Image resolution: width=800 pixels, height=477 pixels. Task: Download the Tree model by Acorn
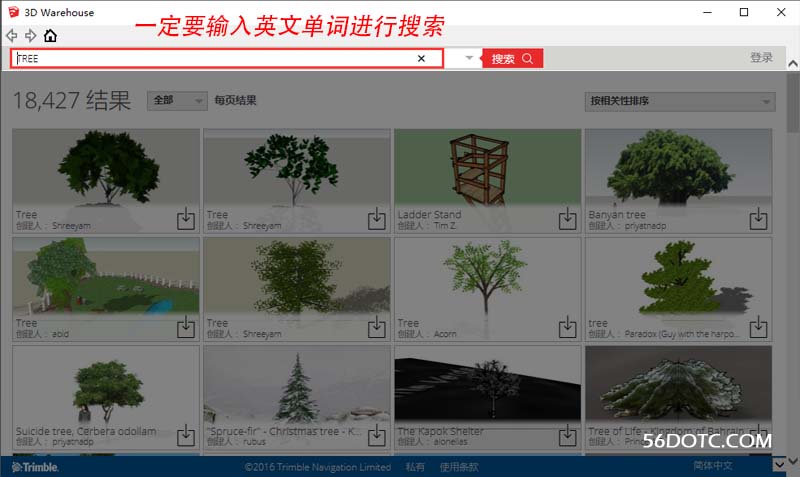click(567, 327)
